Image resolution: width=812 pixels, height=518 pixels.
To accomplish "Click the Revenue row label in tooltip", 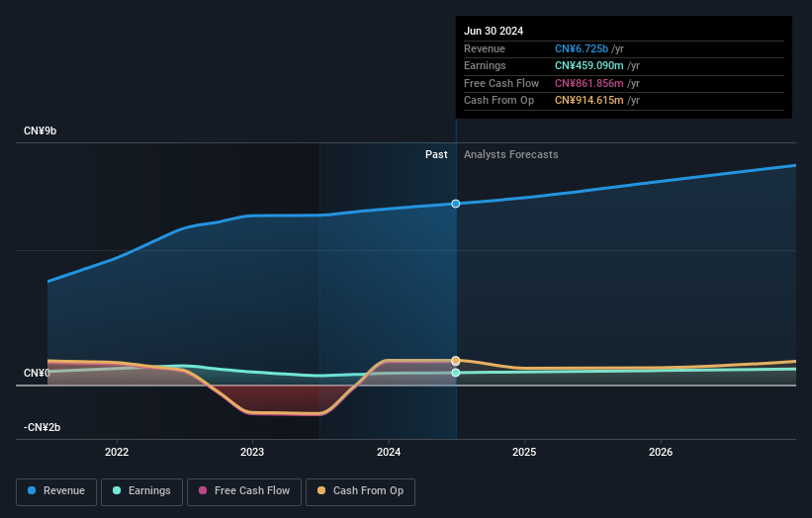I will coord(485,48).
